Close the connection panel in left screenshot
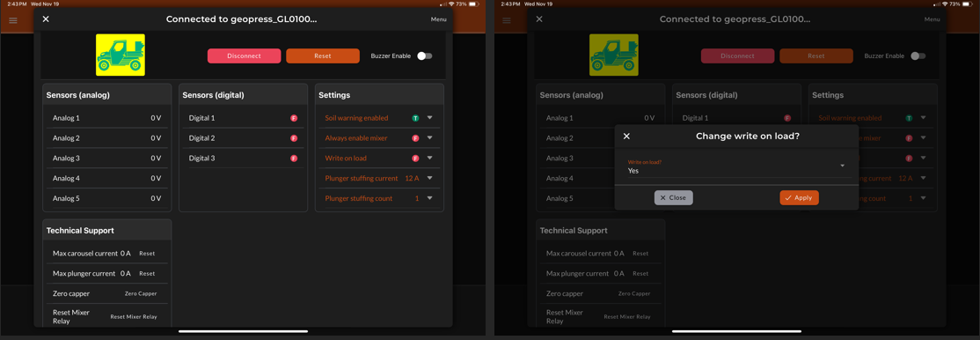This screenshot has height=340, width=980. point(46,19)
